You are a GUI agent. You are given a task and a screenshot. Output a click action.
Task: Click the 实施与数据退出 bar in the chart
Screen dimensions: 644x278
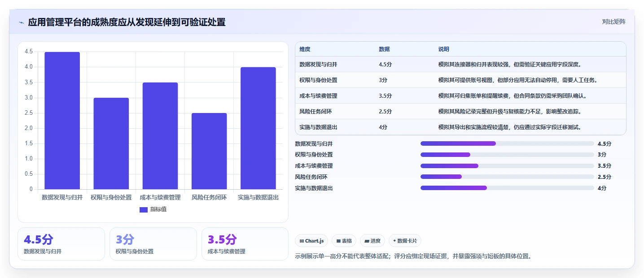coord(258,128)
